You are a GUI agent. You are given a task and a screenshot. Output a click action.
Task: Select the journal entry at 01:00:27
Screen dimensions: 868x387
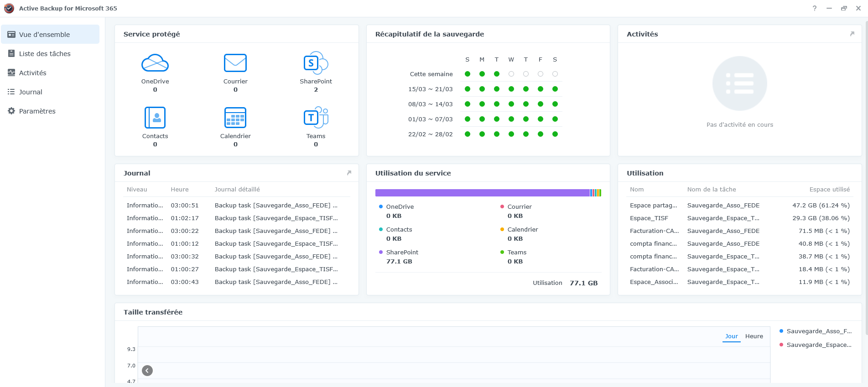[236, 269]
